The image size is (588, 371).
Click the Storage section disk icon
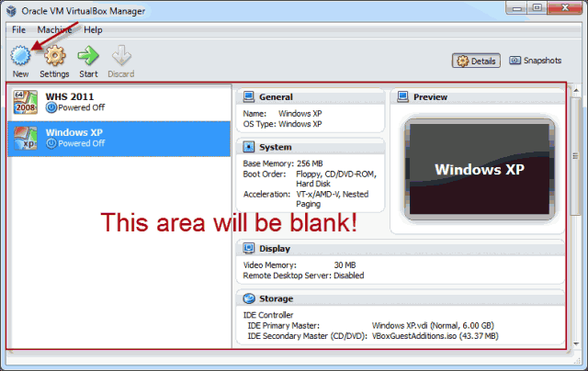click(249, 298)
